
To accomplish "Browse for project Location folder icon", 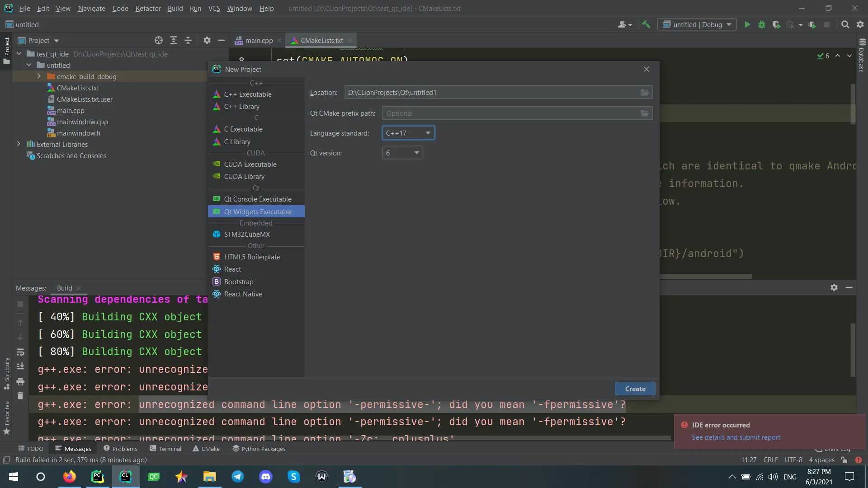I will tap(645, 93).
